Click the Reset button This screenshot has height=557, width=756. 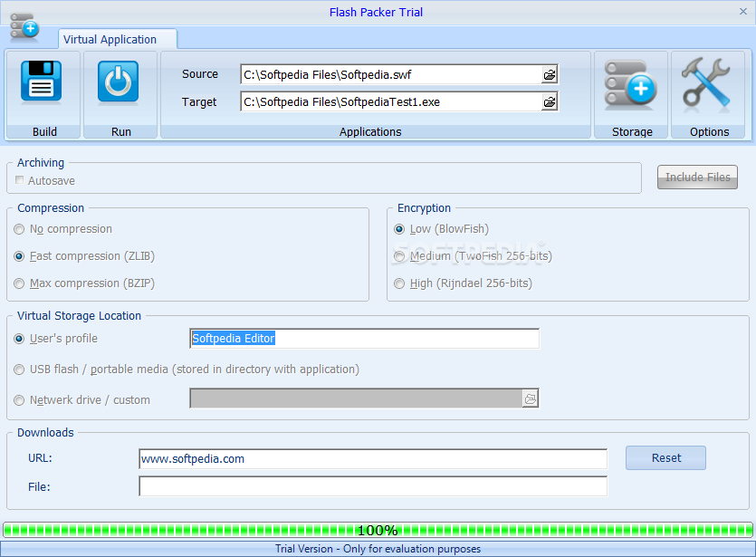[665, 457]
